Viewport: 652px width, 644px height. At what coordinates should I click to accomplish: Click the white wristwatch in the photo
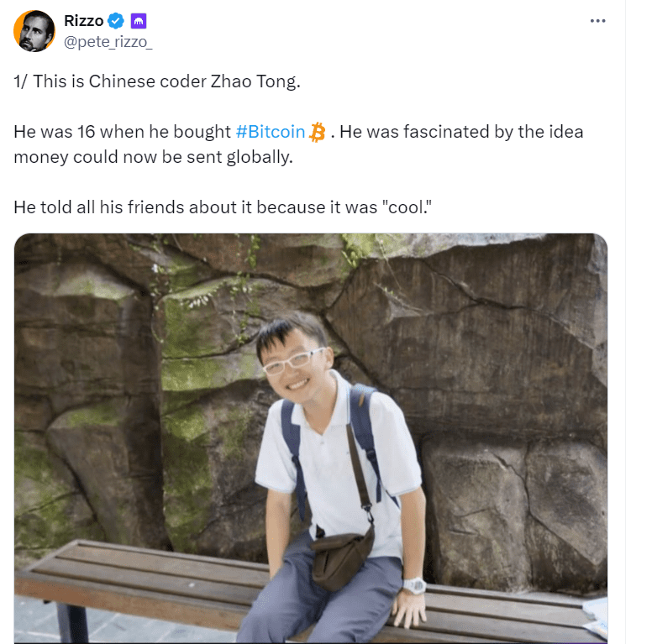point(413,586)
